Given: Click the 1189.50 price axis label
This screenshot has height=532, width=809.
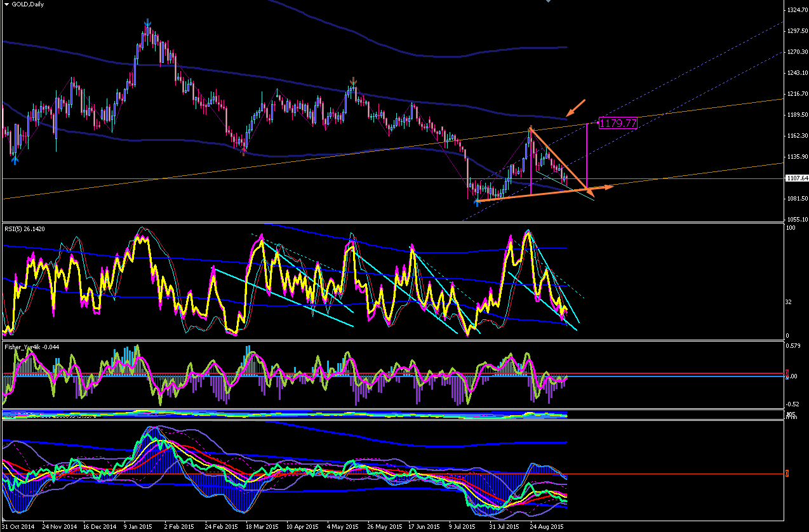Looking at the screenshot, I should [x=796, y=115].
